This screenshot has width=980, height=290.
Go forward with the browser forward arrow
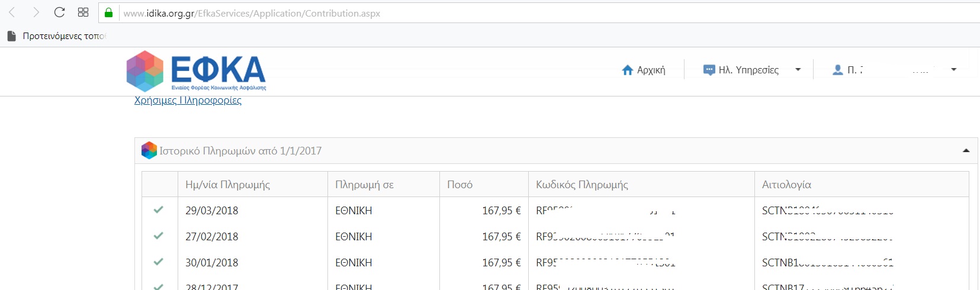tap(36, 12)
